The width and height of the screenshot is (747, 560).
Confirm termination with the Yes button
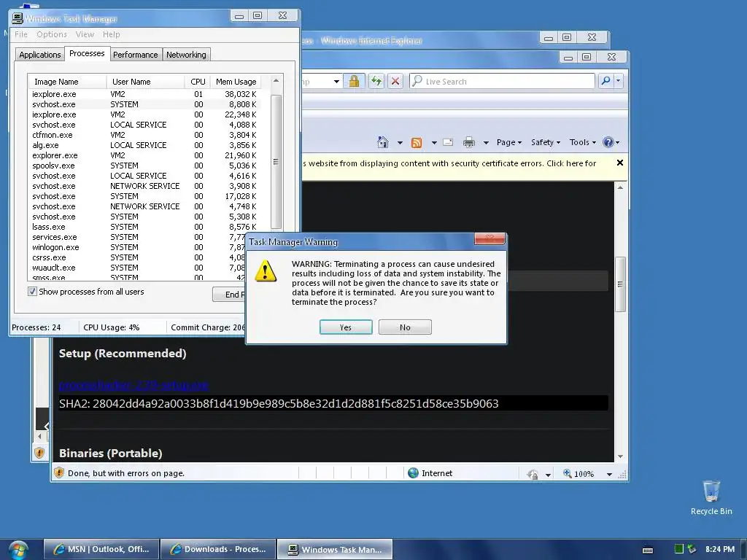346,327
